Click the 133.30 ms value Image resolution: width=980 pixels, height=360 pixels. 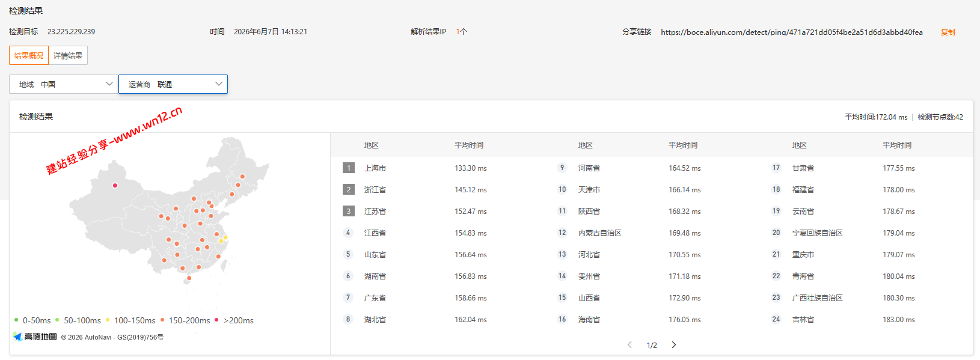click(471, 168)
